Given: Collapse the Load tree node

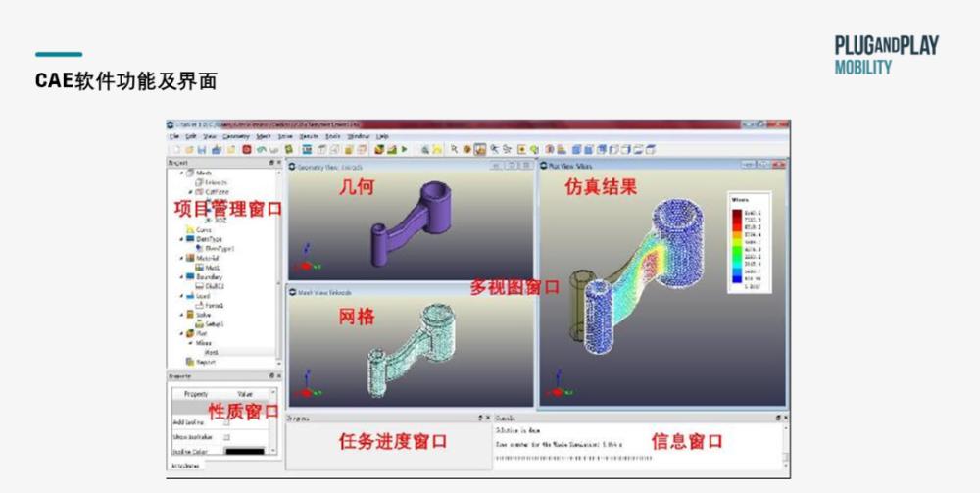Looking at the screenshot, I should (x=182, y=296).
